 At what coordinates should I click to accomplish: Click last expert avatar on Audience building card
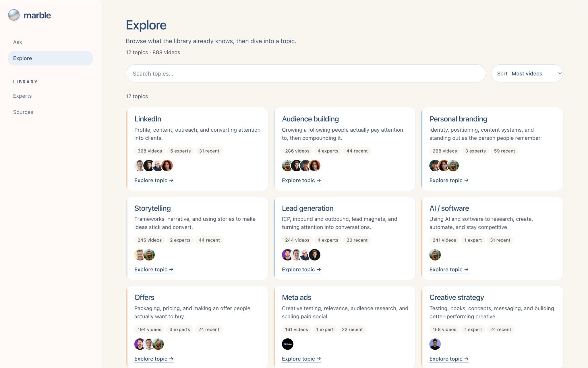pyautogui.click(x=315, y=166)
